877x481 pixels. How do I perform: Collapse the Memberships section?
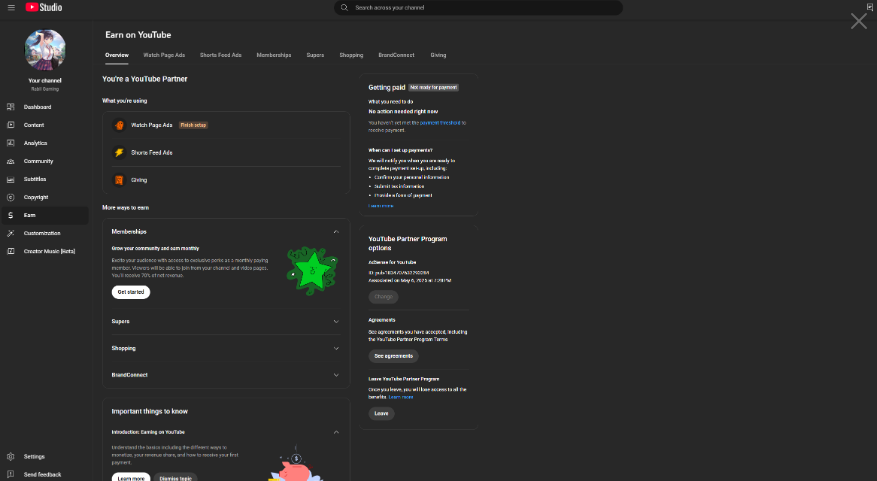336,232
